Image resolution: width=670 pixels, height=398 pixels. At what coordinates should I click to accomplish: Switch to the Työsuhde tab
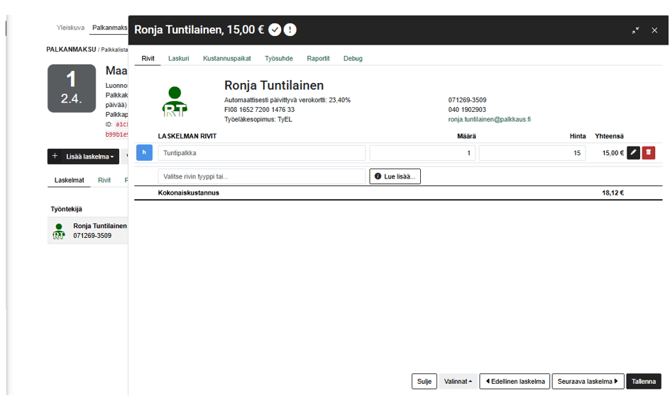(x=279, y=59)
